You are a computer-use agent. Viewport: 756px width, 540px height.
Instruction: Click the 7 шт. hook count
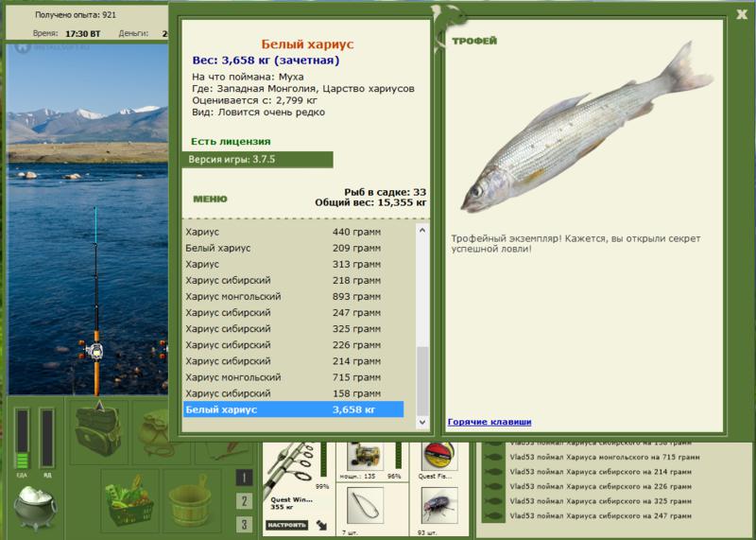point(349,532)
